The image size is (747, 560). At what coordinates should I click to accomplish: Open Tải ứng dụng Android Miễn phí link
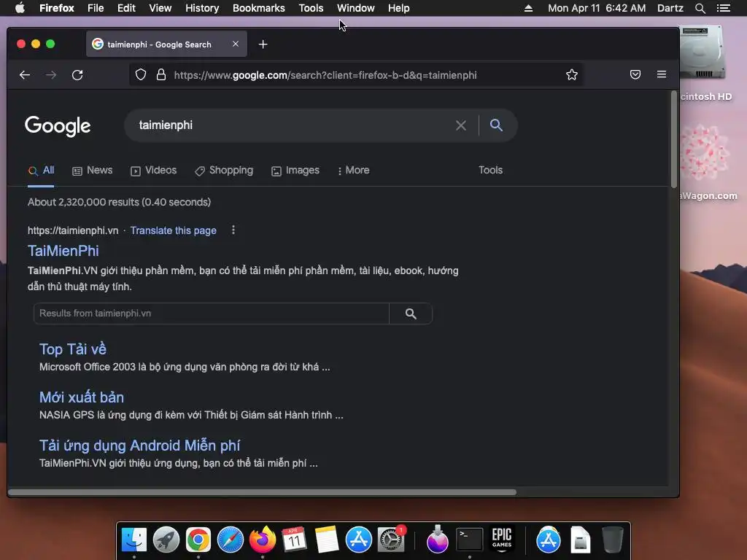pos(139,446)
